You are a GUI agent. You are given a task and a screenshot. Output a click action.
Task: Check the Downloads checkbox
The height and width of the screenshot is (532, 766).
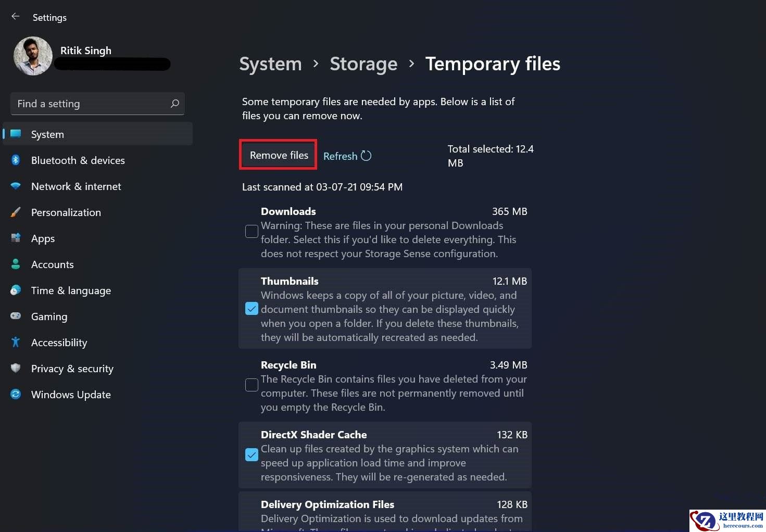click(252, 231)
